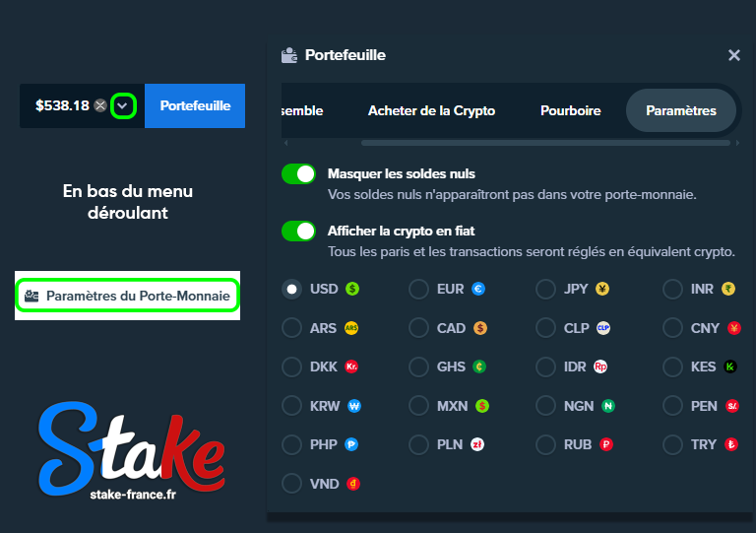Disable the Masquer les soldes nuls toggle
Image resolution: width=756 pixels, height=533 pixels.
pos(298,174)
